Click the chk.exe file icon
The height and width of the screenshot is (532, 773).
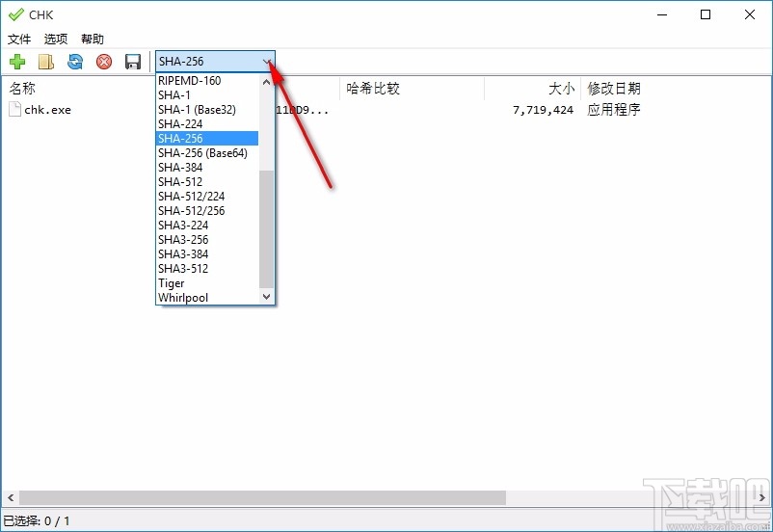click(x=14, y=110)
